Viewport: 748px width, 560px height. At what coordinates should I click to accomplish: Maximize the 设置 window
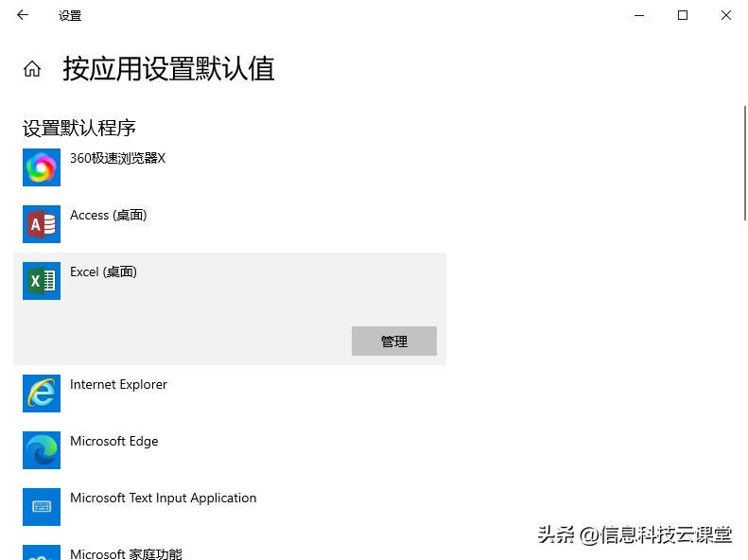[683, 15]
